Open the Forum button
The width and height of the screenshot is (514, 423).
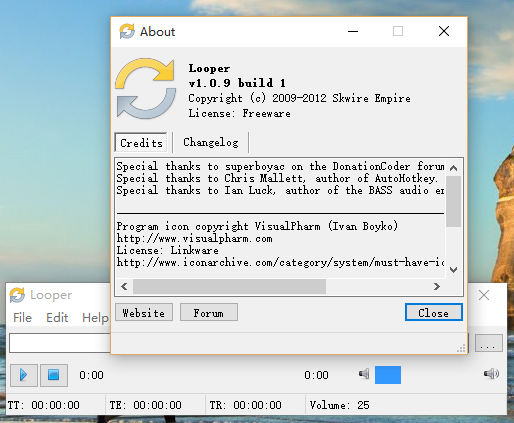pos(209,312)
